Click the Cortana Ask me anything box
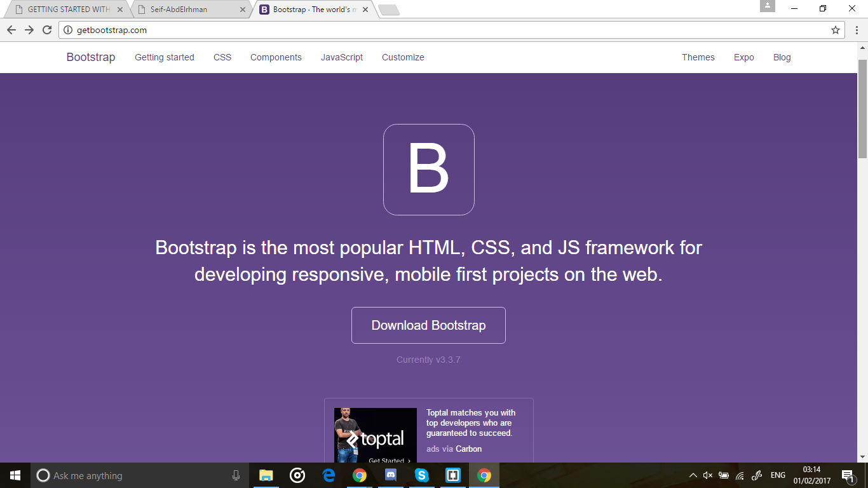868x488 pixels. click(140, 475)
